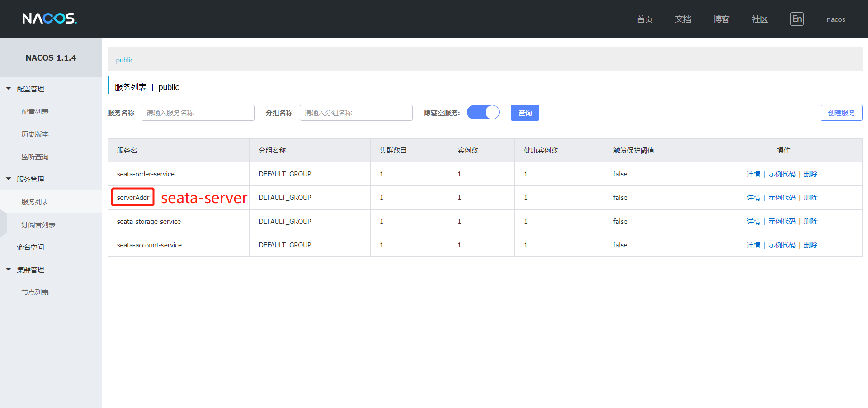The height and width of the screenshot is (408, 868).
Task: Open 首页 in the top navigation
Action: tap(645, 19)
